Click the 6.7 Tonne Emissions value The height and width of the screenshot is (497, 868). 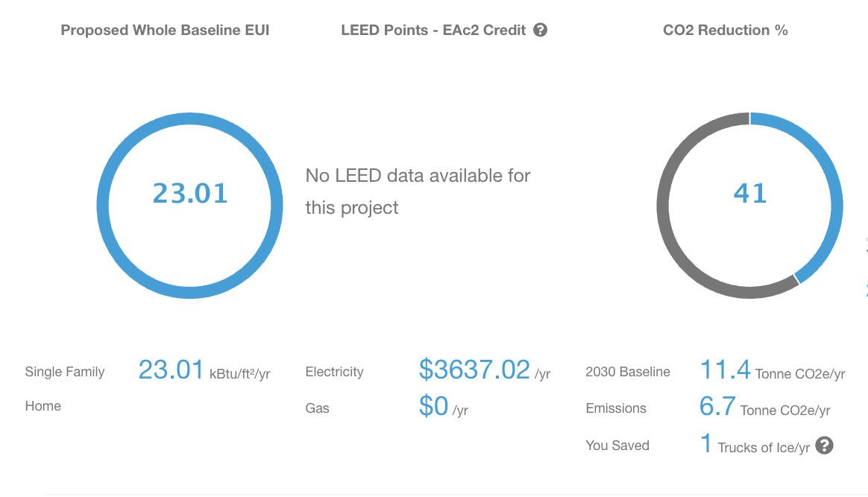pyautogui.click(x=717, y=406)
